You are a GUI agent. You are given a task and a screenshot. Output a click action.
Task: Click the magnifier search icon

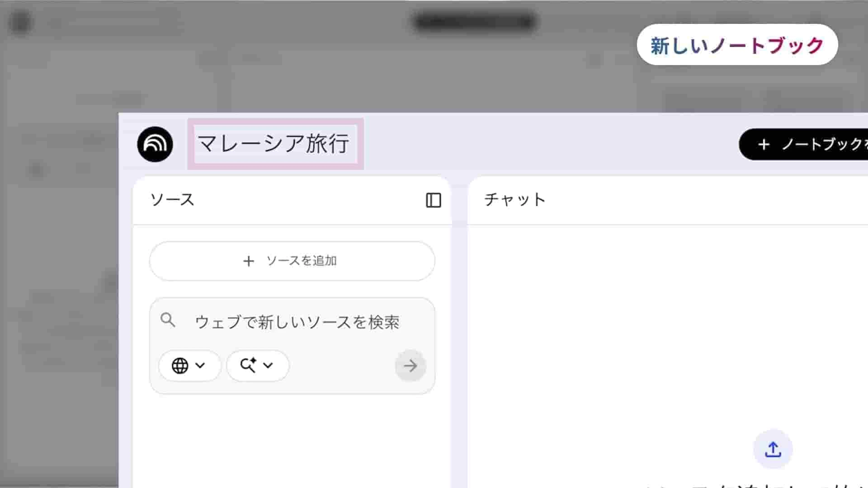click(x=168, y=320)
